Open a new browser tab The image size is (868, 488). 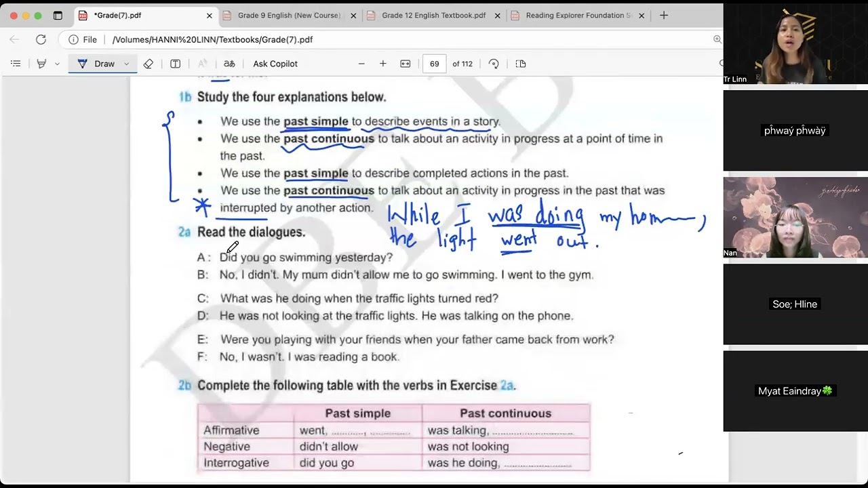point(664,15)
